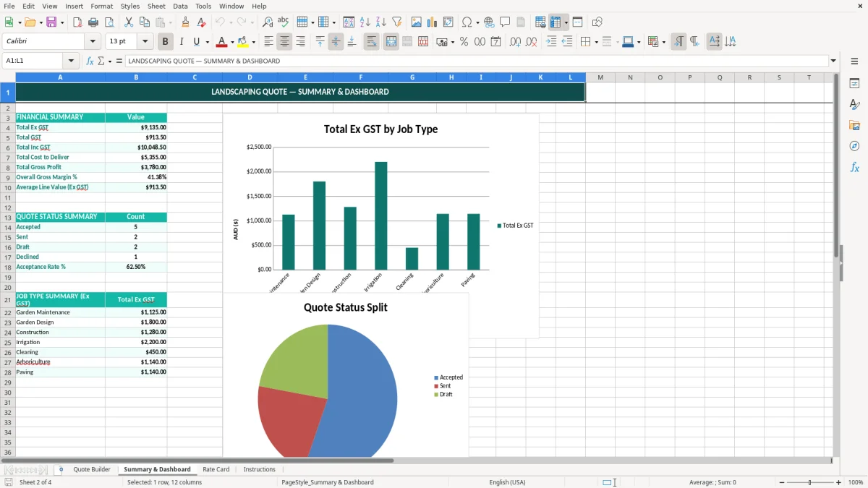Toggle underline formatting

[x=197, y=42]
